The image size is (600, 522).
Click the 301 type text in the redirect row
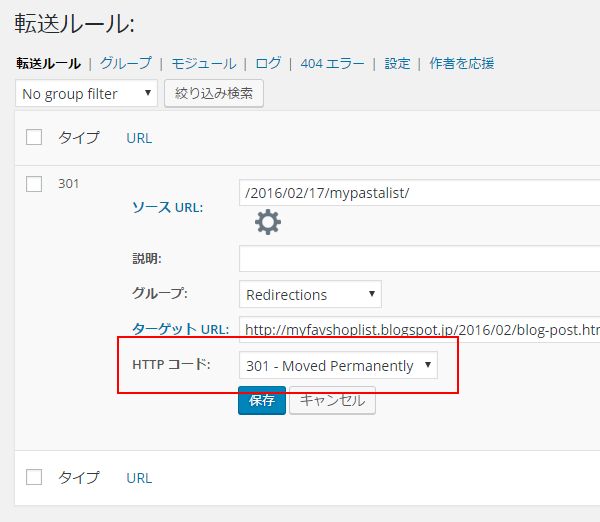coord(68,184)
